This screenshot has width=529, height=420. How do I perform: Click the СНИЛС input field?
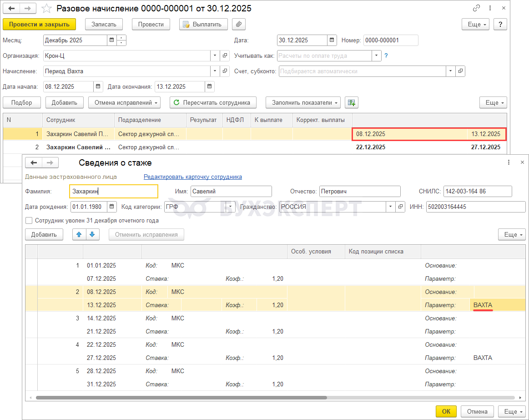click(477, 192)
